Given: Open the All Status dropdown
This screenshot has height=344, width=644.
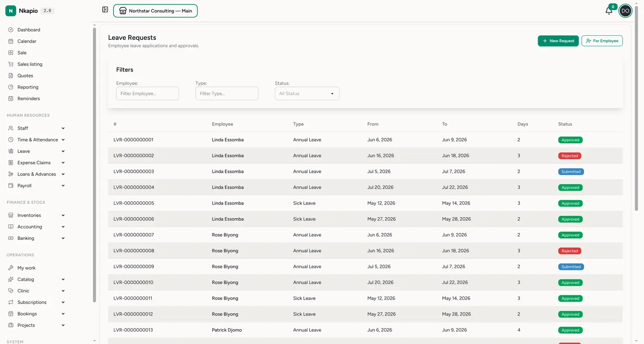Looking at the screenshot, I should coord(307,93).
